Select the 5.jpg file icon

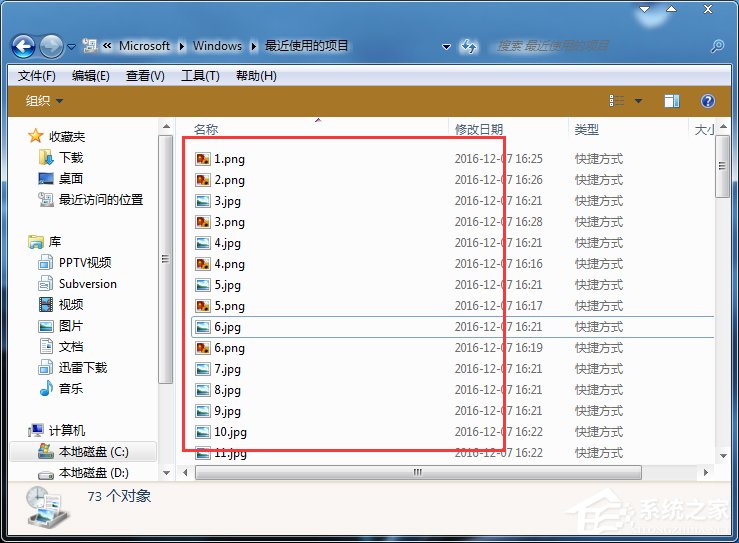(203, 285)
